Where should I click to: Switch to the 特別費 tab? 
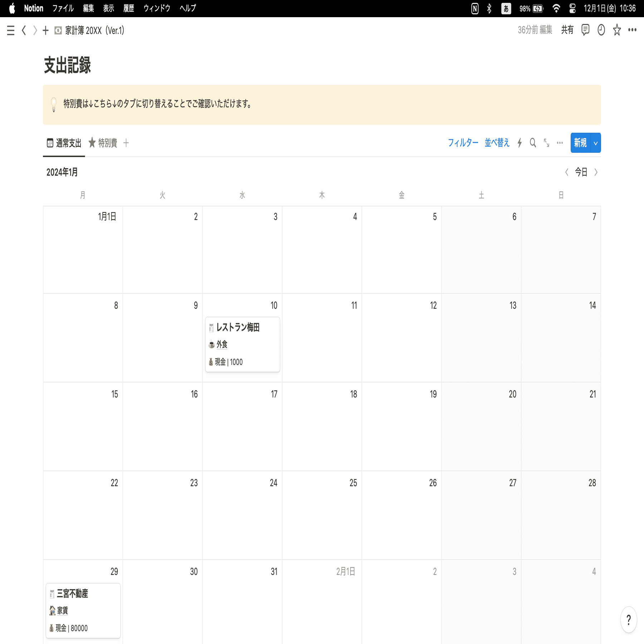pos(103,143)
